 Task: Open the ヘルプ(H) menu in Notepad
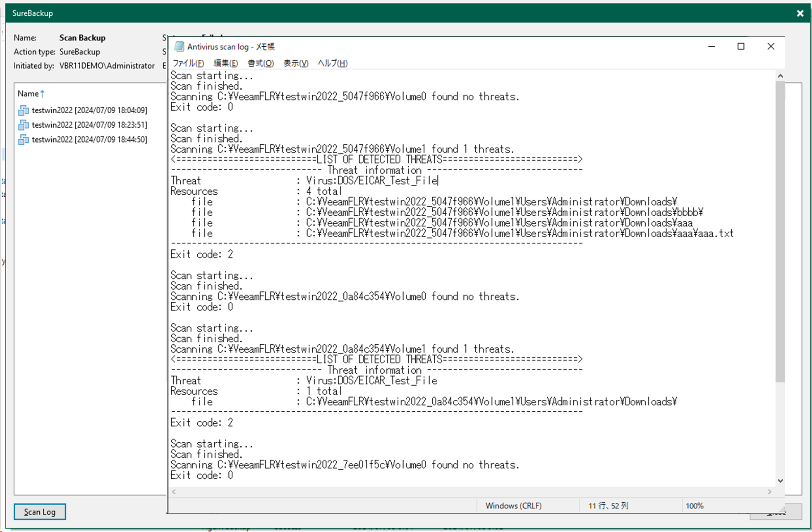click(x=333, y=63)
